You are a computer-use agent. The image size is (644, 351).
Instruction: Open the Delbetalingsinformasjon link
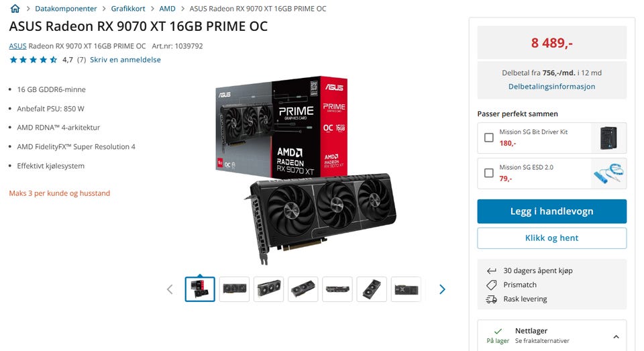coord(551,87)
